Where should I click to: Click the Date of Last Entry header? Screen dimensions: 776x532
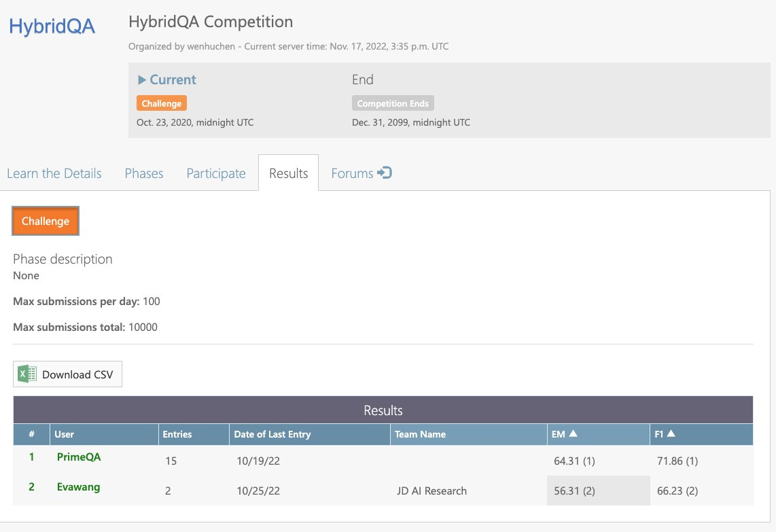pyautogui.click(x=272, y=434)
